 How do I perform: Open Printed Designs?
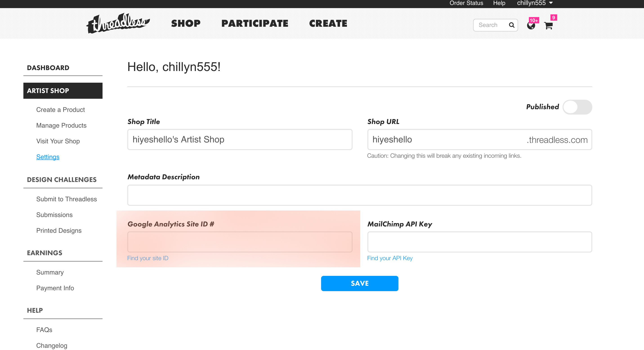click(59, 230)
